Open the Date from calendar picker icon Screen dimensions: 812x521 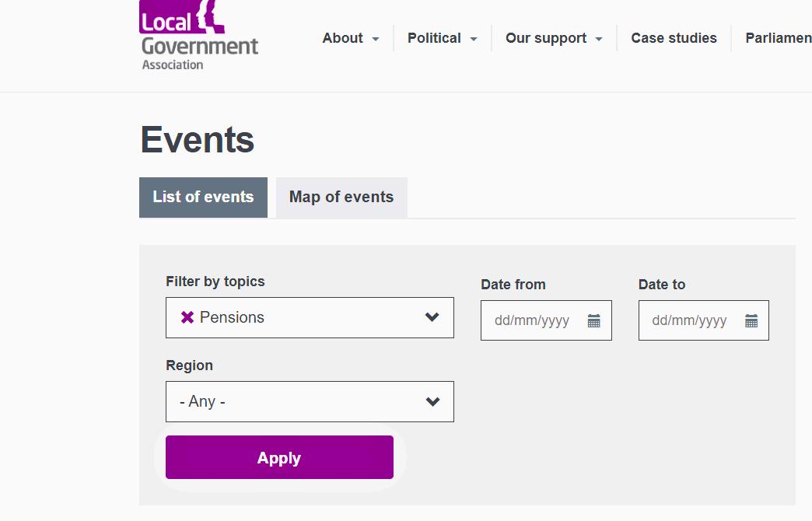coord(593,320)
